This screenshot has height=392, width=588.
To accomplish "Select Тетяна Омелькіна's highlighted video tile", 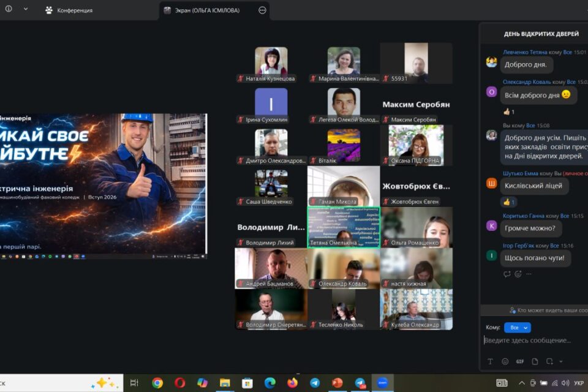I will point(344,227).
